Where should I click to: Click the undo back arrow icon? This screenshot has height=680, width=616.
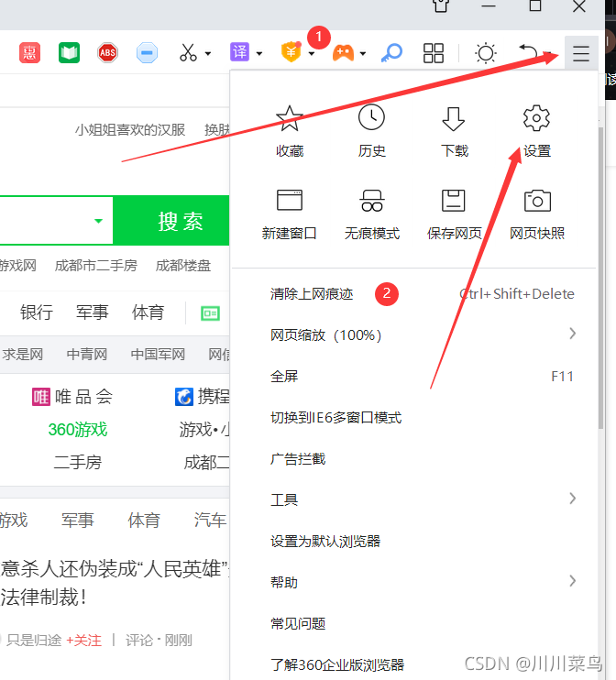tap(528, 52)
